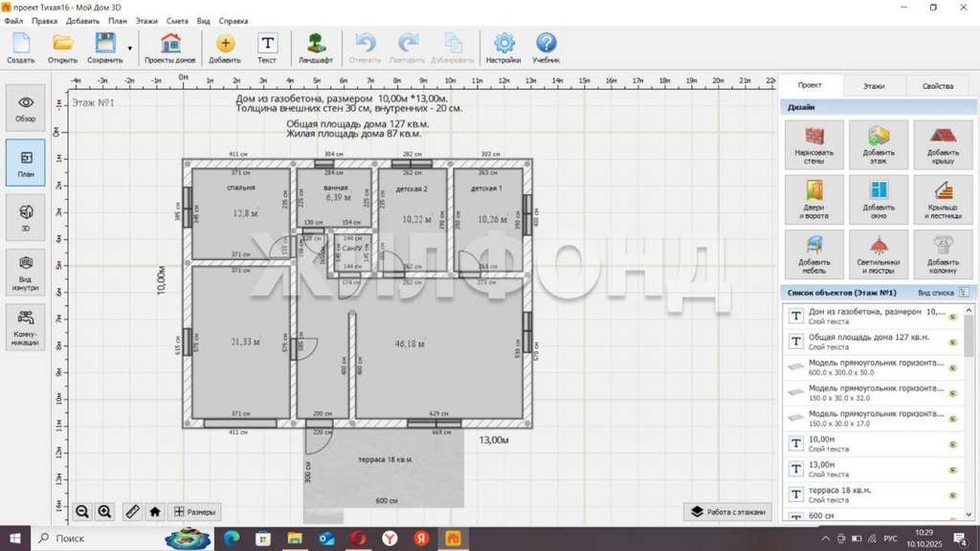Select Добавить крышу in the design panel
Viewport: 980px width, 551px height.
tap(943, 144)
